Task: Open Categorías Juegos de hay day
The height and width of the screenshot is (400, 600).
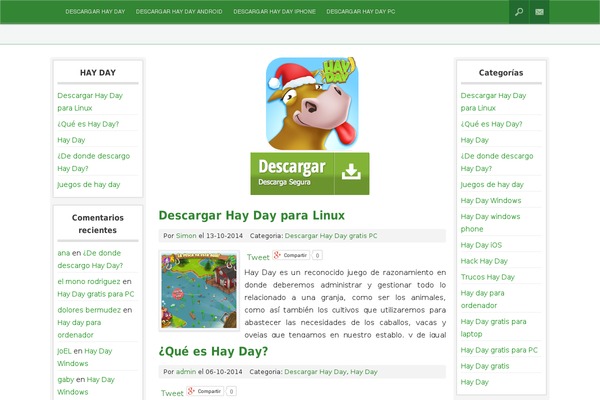Action: coord(492,184)
